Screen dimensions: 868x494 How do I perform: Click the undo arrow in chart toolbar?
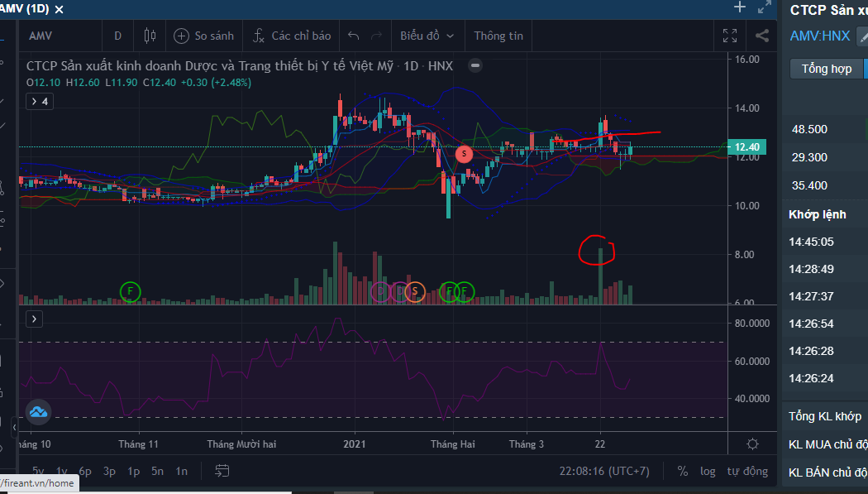(x=354, y=36)
